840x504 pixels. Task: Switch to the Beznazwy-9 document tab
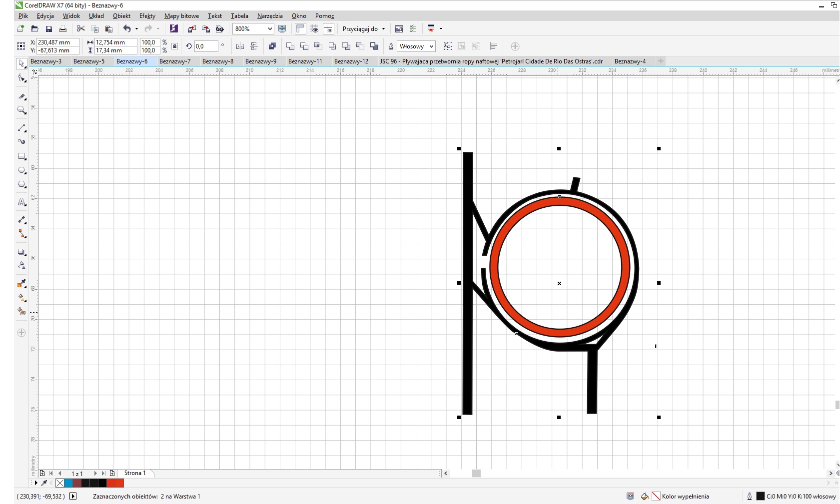pos(260,61)
